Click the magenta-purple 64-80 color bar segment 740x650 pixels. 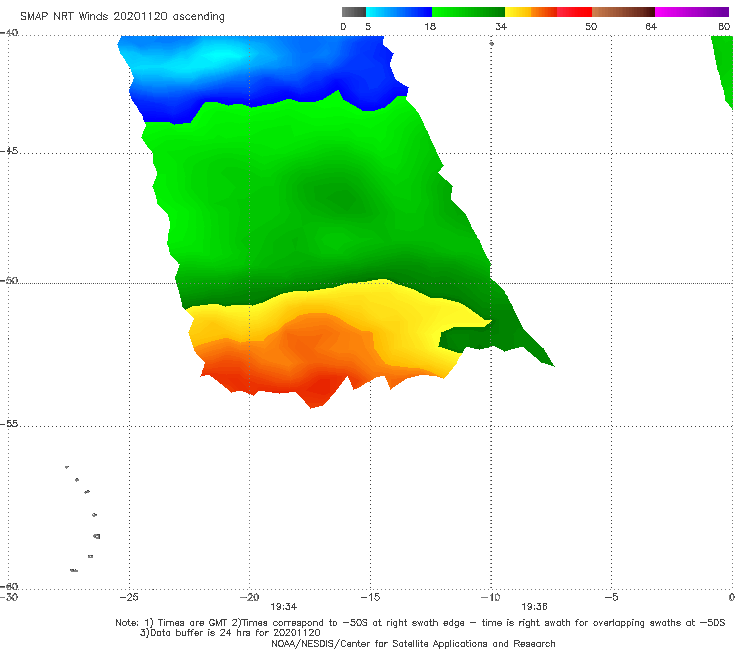tap(692, 12)
